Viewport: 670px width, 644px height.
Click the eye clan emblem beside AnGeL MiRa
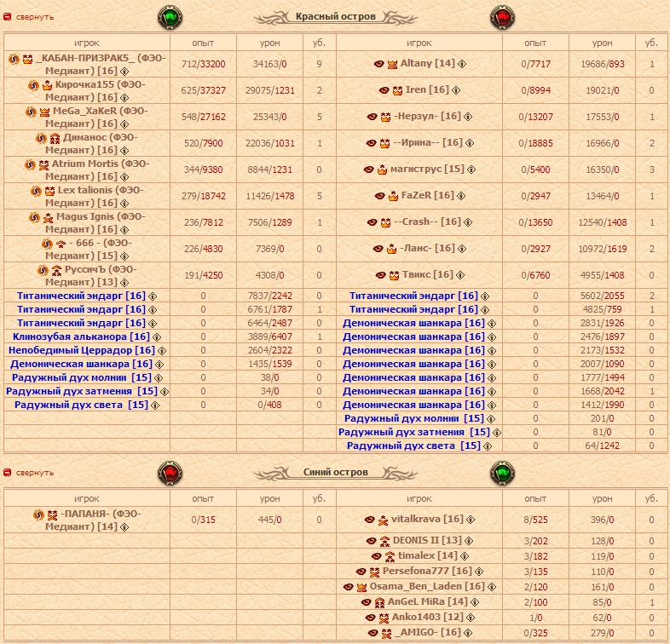367,602
